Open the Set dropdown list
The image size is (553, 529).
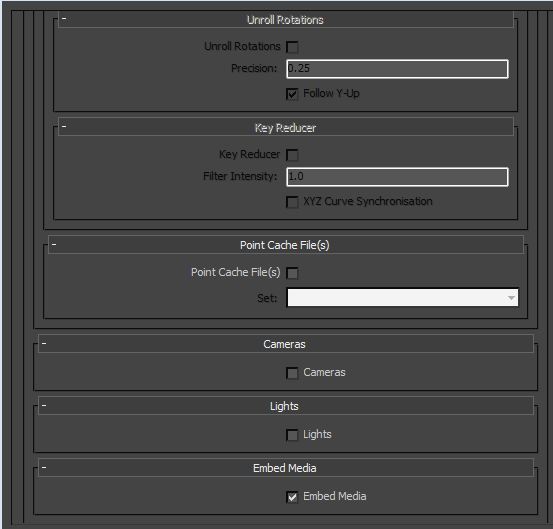point(402,298)
